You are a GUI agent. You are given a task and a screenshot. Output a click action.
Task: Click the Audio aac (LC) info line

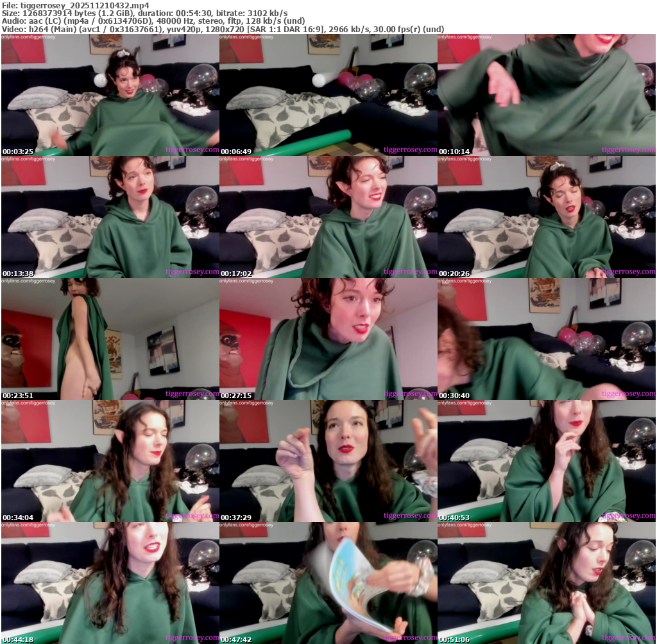pyautogui.click(x=153, y=21)
